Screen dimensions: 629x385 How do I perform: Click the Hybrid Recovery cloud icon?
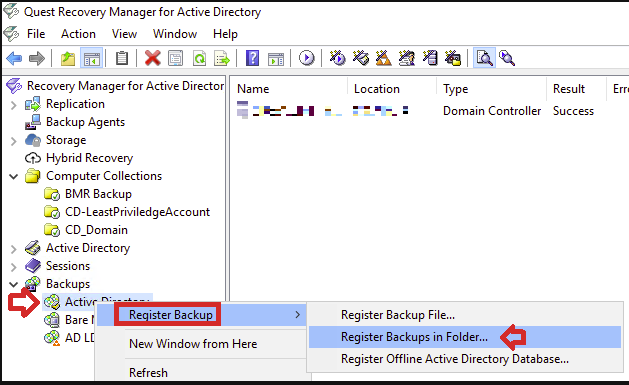[33, 158]
